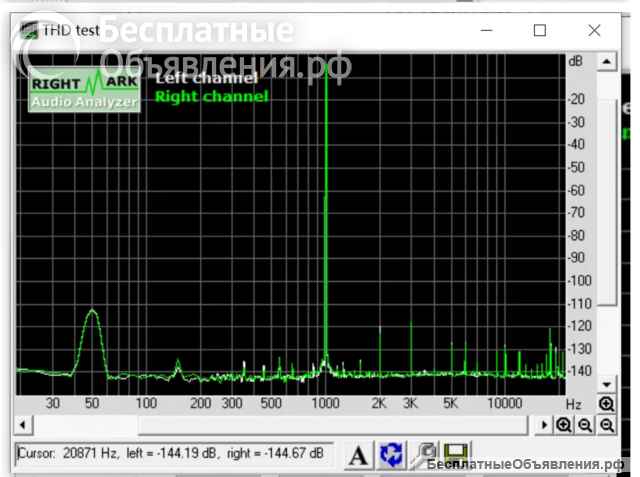Click the RightMark Audio Analyzer logo

[84, 89]
